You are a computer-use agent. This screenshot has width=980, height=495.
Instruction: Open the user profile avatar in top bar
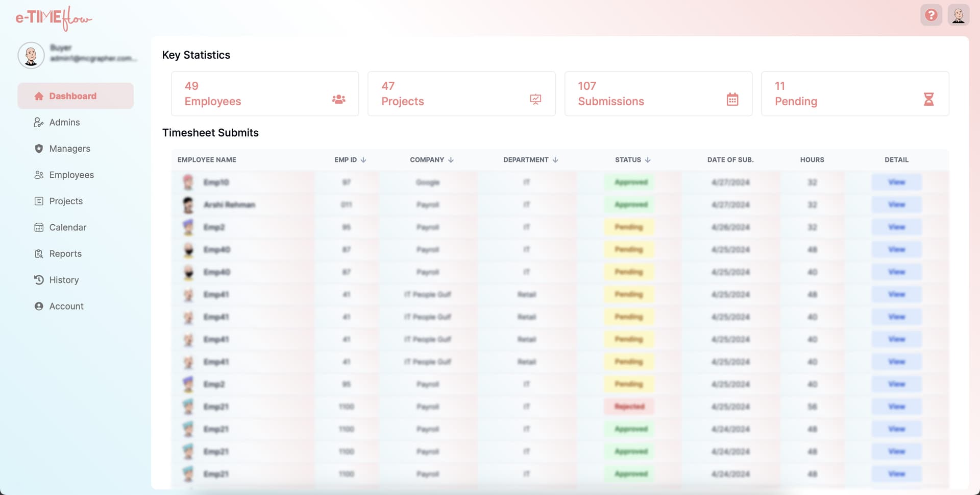[958, 15]
